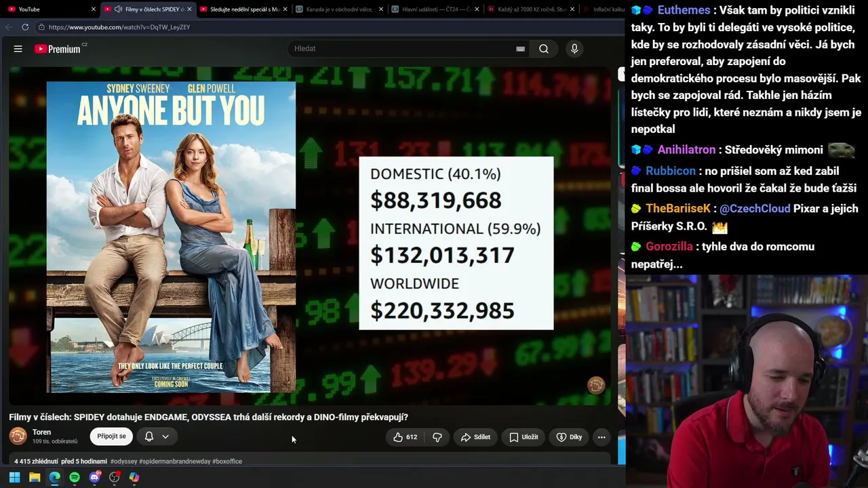This screenshot has width=868, height=488.
Task: Click the Anyone But You poster in video
Action: tap(171, 237)
